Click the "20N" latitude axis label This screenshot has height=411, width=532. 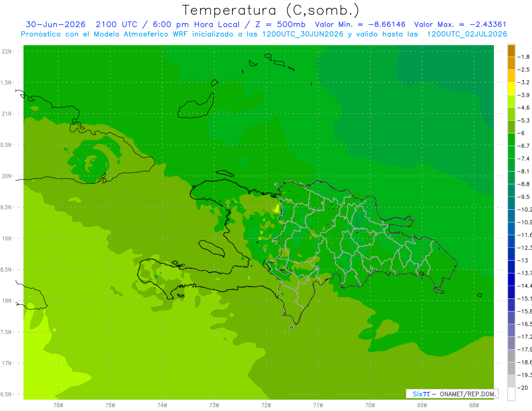coord(7,176)
